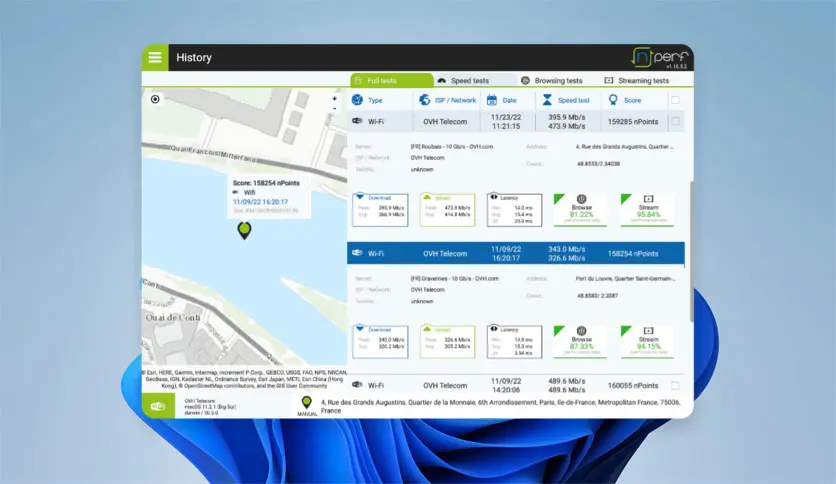Click the Speed tests gauge icon
This screenshot has width=836, height=484.
(x=441, y=80)
